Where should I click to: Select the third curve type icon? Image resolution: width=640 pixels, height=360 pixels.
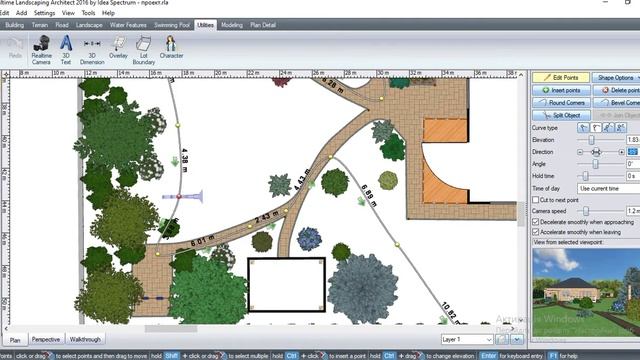pos(608,128)
